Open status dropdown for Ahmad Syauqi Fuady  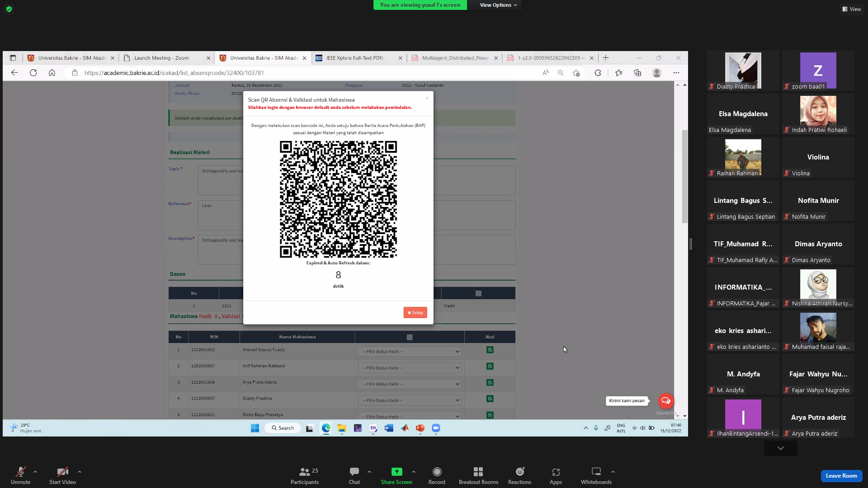click(410, 352)
